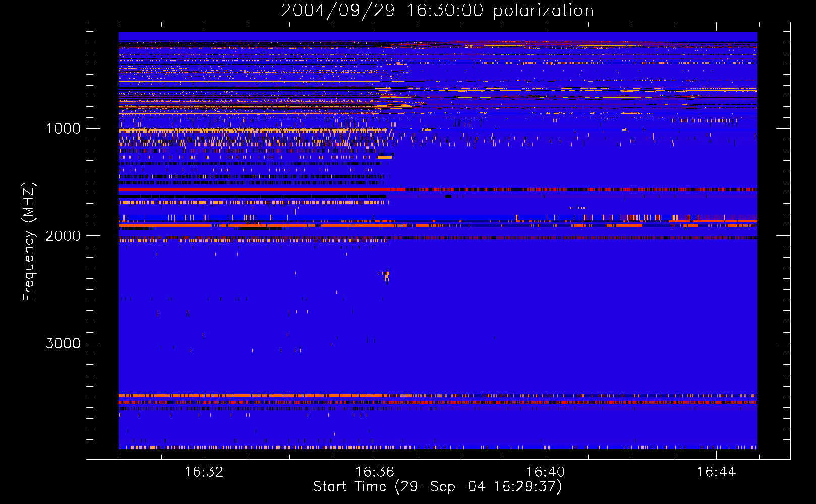Screen dimensions: 816x504
Task: Click the plot title '2004/09/29 16:30:00 polarization'
Action: (437, 11)
